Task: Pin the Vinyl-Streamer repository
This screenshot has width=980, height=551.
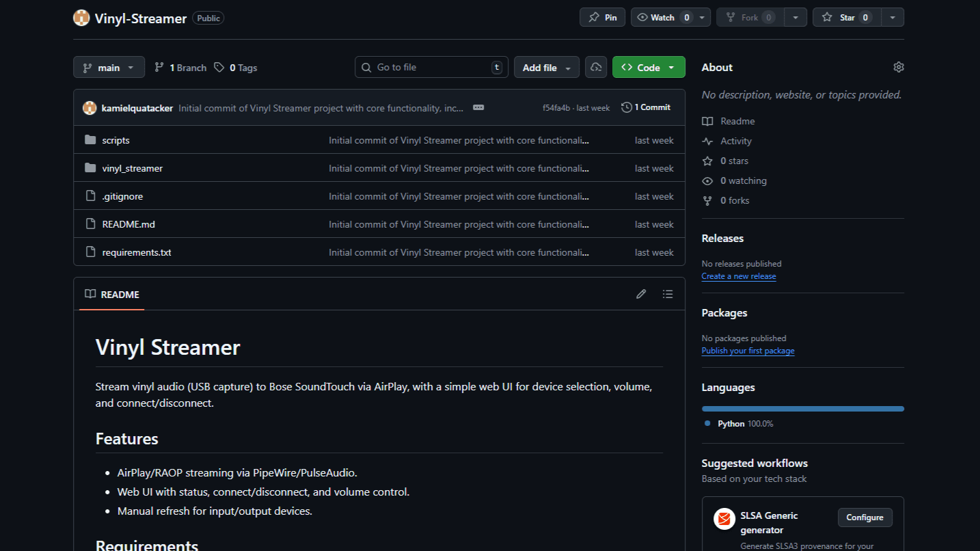Action: (x=602, y=17)
